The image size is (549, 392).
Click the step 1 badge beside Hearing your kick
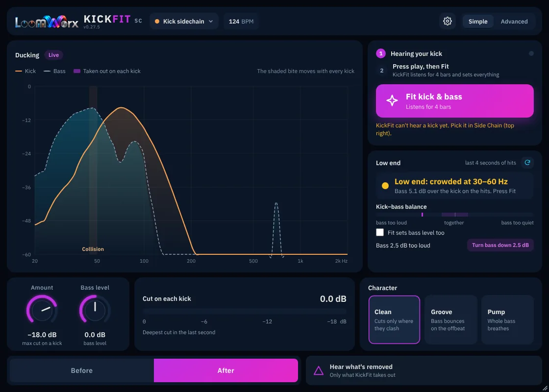point(380,53)
